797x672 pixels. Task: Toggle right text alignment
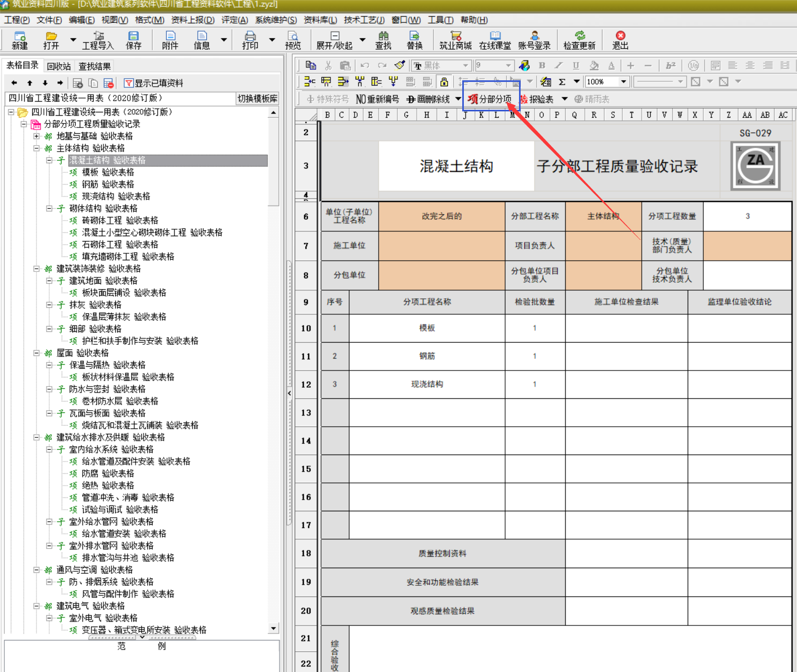tap(768, 65)
